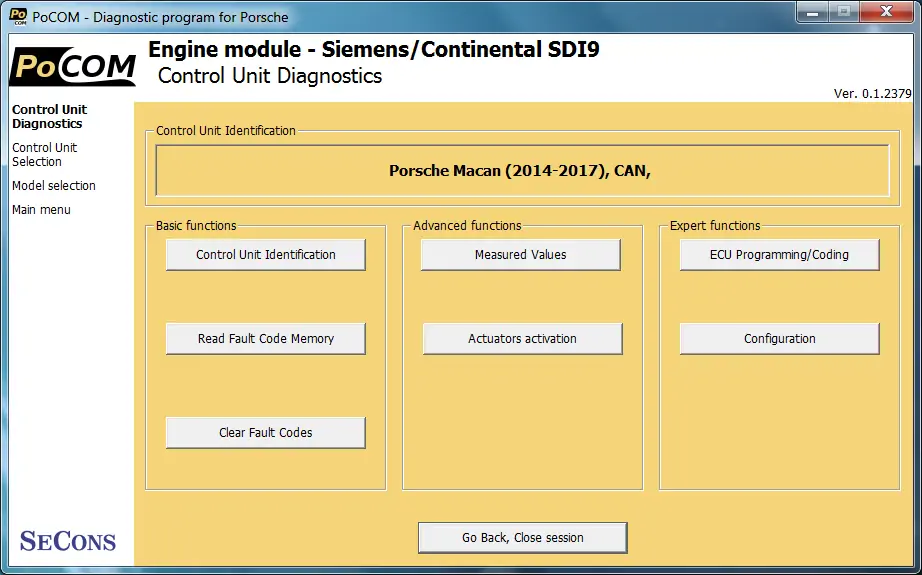The image size is (922, 575).
Task: Click the Basic functions group label
Action: pos(196,226)
